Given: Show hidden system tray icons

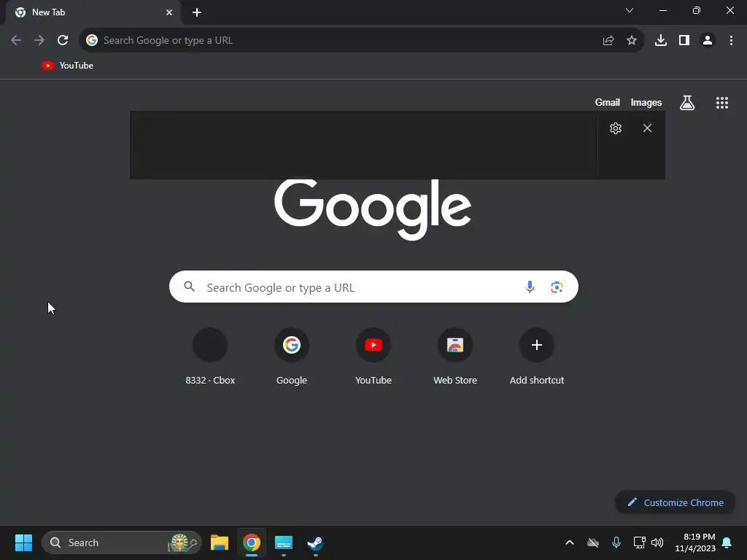Looking at the screenshot, I should pyautogui.click(x=569, y=542).
